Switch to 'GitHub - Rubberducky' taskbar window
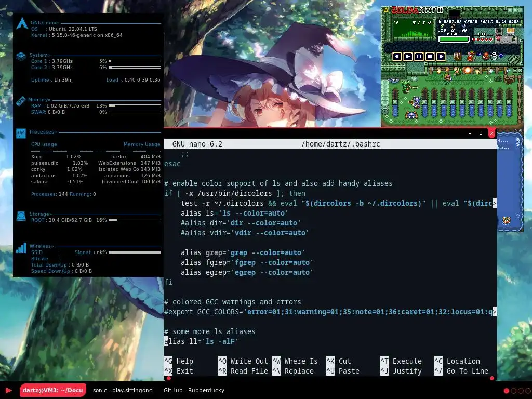This screenshot has width=532, height=399. pyautogui.click(x=194, y=390)
